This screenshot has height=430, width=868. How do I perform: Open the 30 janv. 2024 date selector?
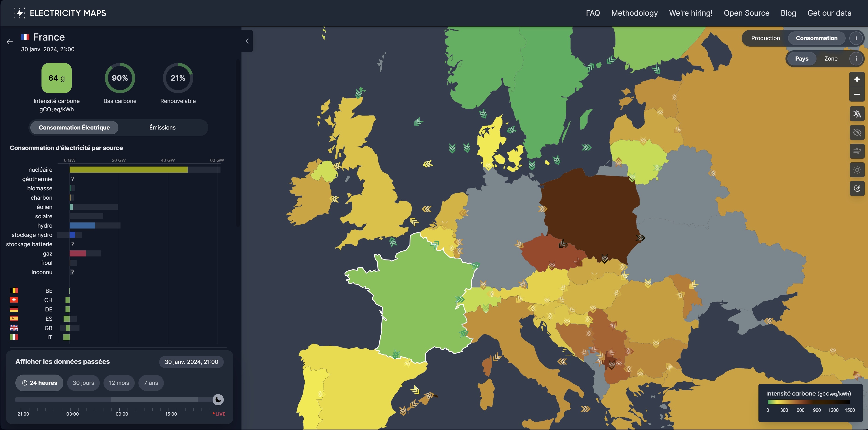[191, 362]
